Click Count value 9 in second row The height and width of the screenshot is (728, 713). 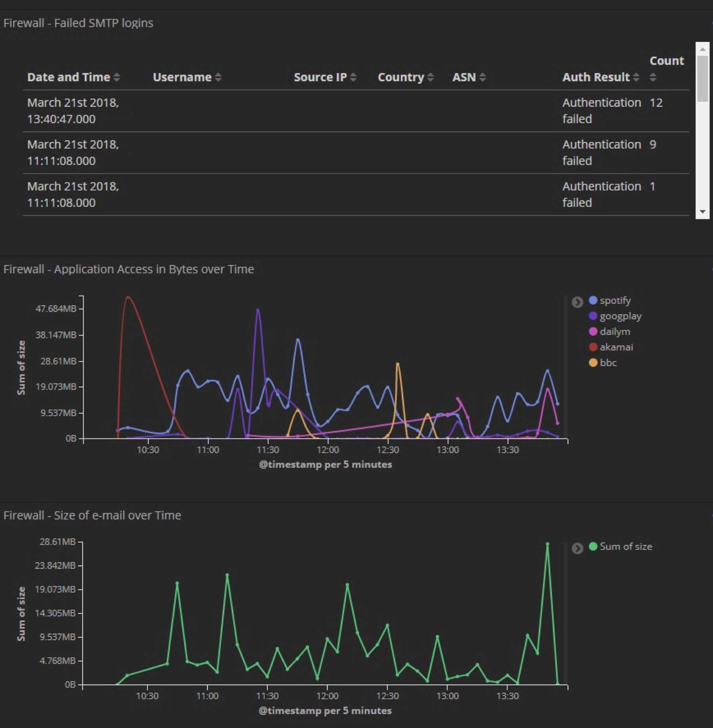653,144
